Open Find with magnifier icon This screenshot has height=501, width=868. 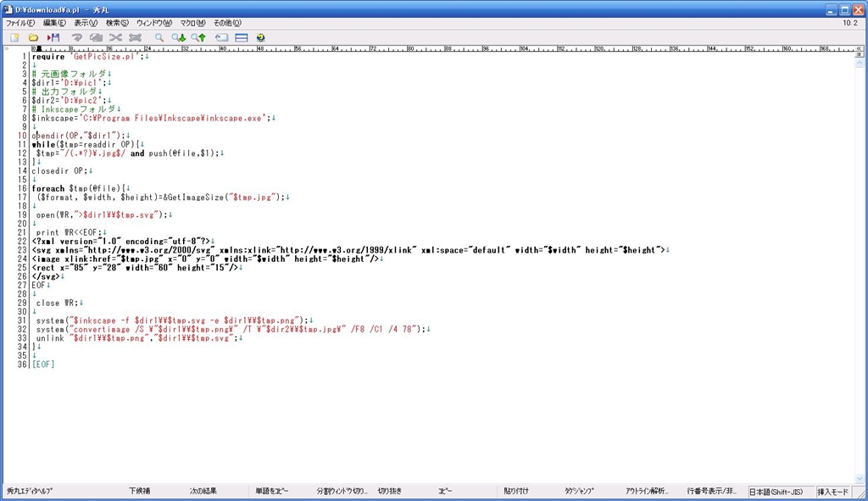[x=159, y=37]
